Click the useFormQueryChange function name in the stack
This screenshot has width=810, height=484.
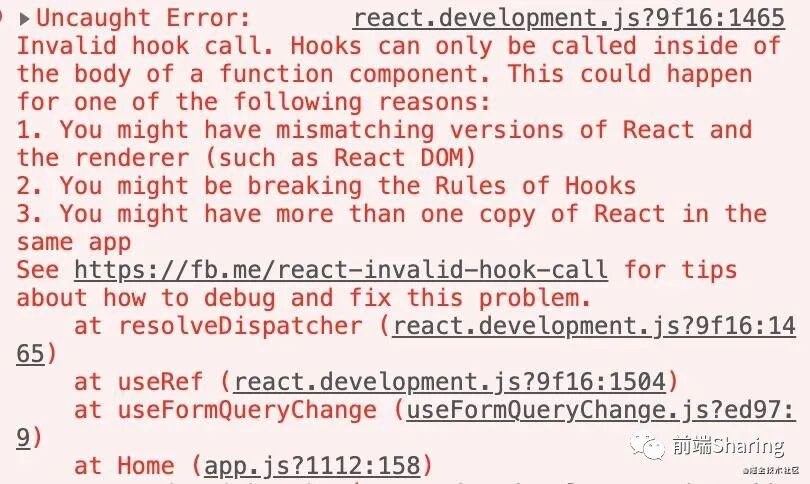coord(247,410)
